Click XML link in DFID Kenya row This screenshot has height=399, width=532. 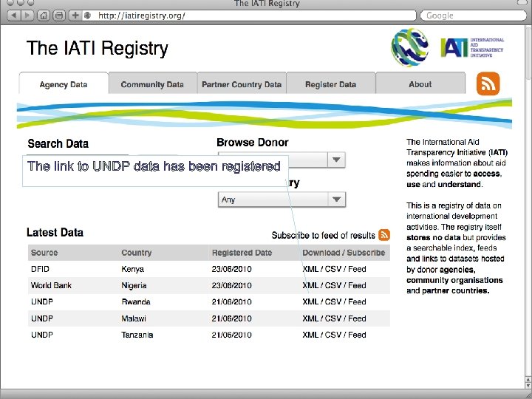[x=310, y=269]
